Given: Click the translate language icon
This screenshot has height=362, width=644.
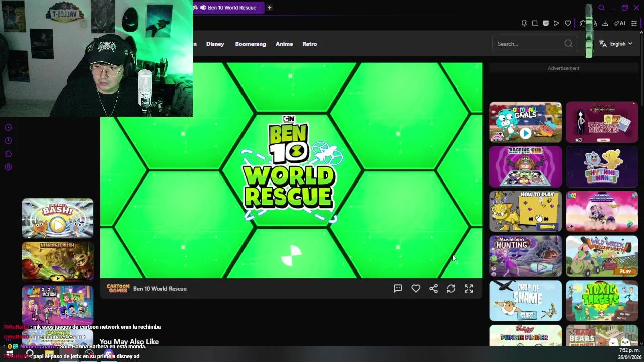Looking at the screenshot, I should click(x=603, y=44).
